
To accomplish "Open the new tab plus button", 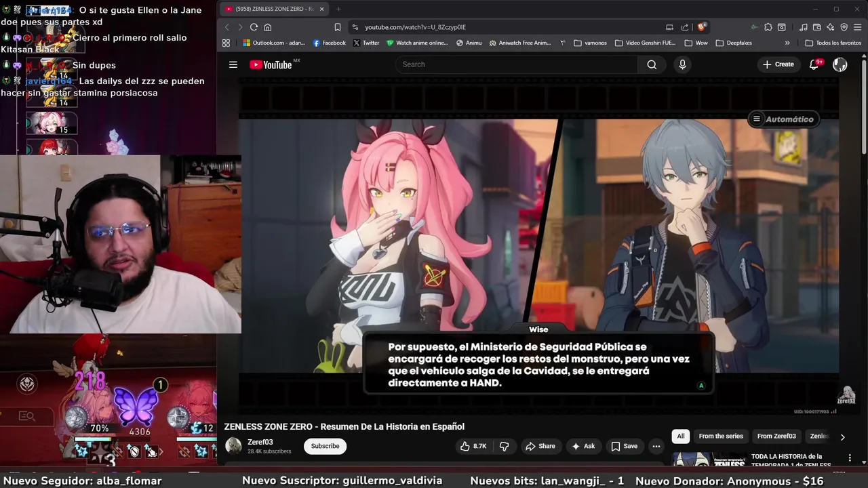I will pyautogui.click(x=338, y=9).
